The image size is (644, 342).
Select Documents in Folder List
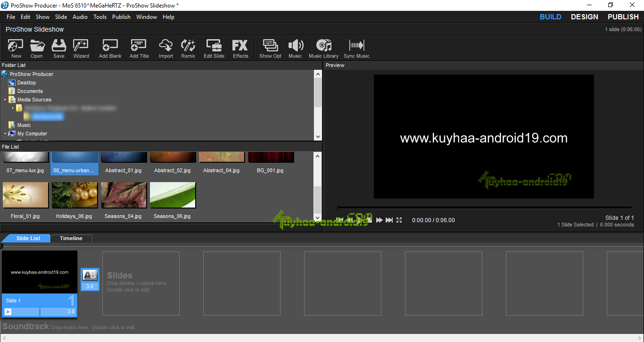pos(30,91)
